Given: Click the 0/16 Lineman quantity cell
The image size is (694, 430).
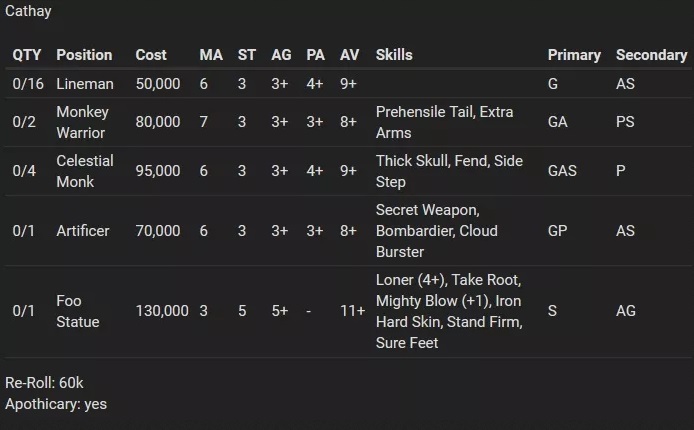Looking at the screenshot, I should coord(28,84).
